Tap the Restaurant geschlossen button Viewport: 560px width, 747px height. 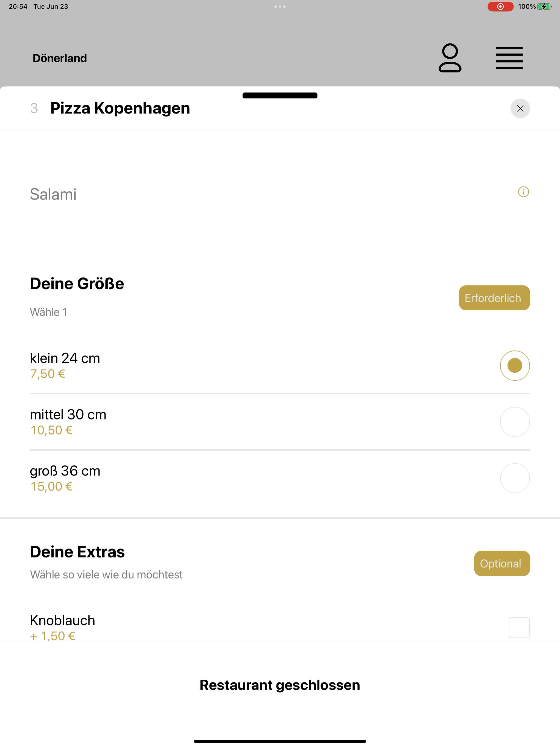pyautogui.click(x=280, y=685)
